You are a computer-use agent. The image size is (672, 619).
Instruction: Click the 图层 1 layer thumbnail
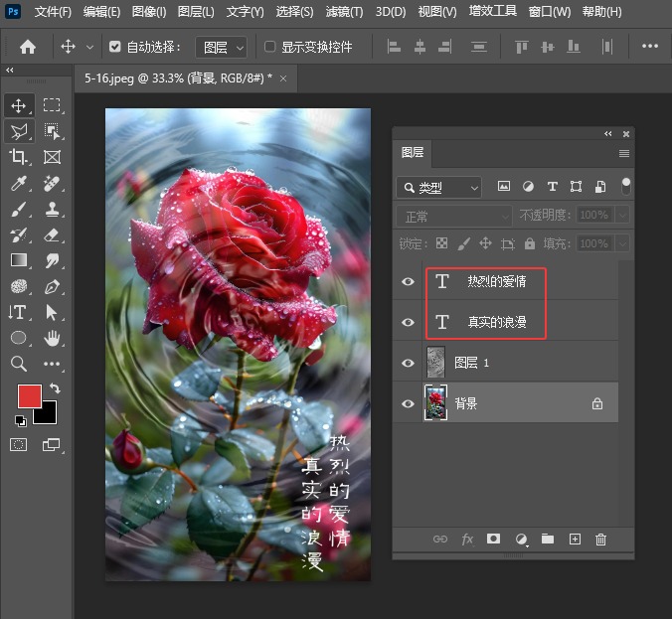coord(435,363)
